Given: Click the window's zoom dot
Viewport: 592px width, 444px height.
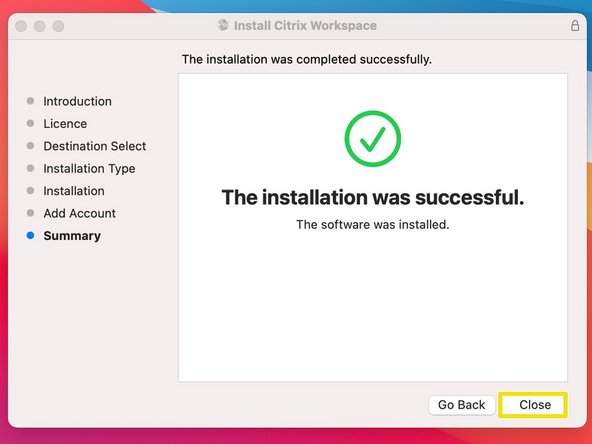Looking at the screenshot, I should (58, 26).
